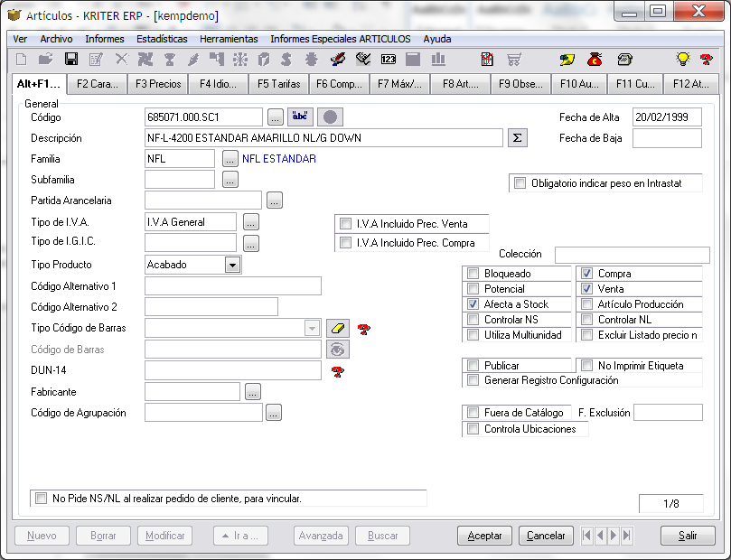Save the article with the floppy disk icon
Image resolution: width=731 pixels, height=560 pixels.
pos(71,60)
